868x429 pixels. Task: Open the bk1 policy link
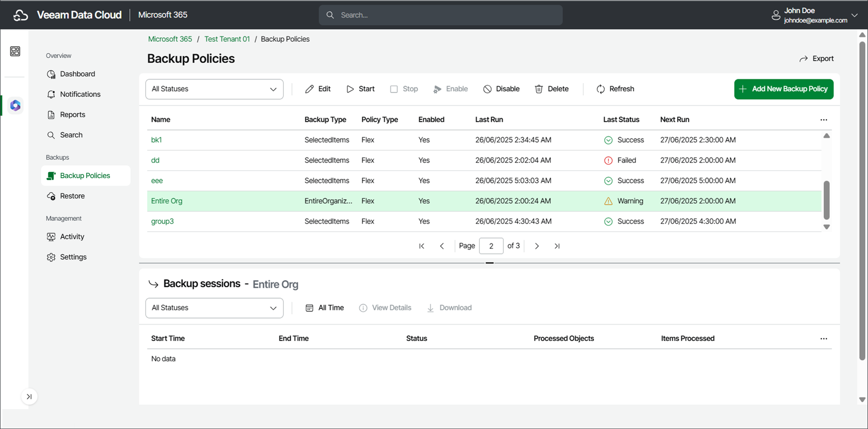(x=156, y=140)
